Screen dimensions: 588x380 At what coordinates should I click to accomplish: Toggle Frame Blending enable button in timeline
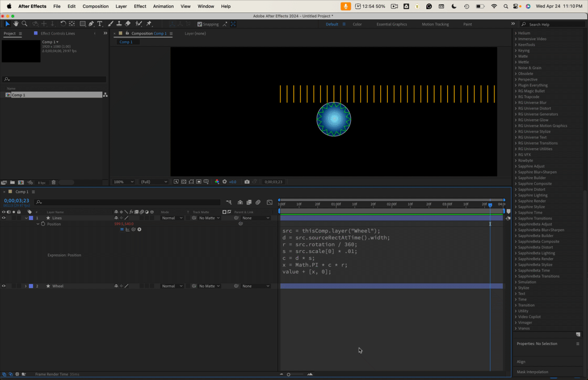click(x=249, y=202)
